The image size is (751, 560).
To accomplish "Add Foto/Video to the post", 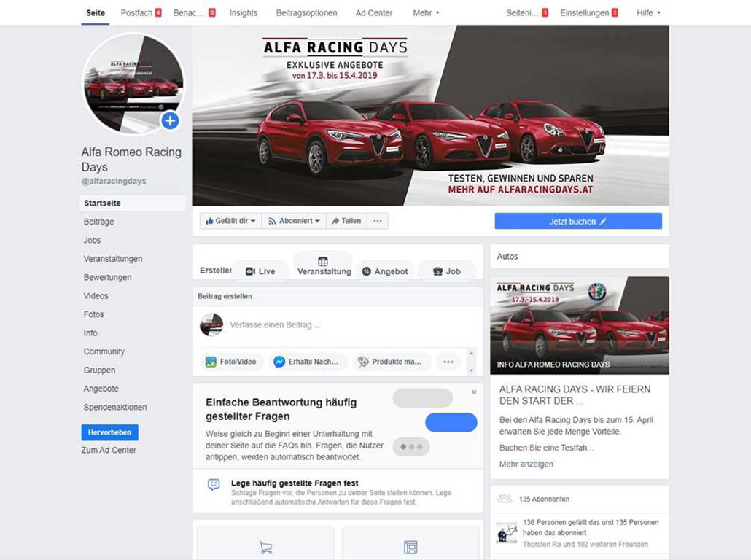I will 231,362.
